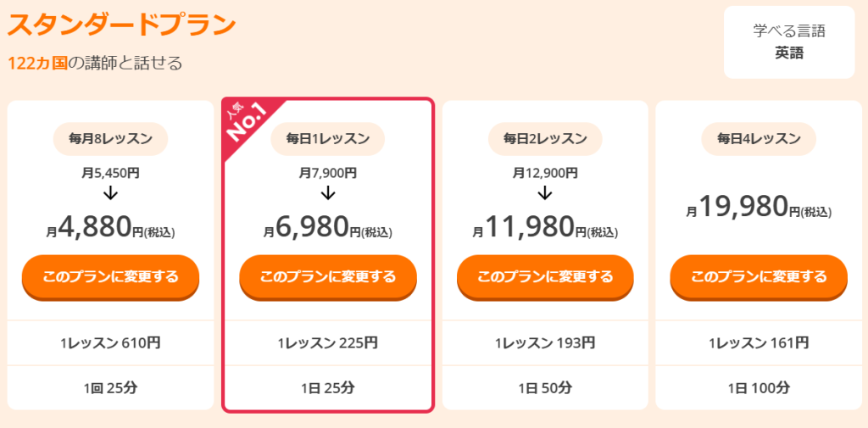Select the 毎日1レッスン plan label

[x=328, y=139]
